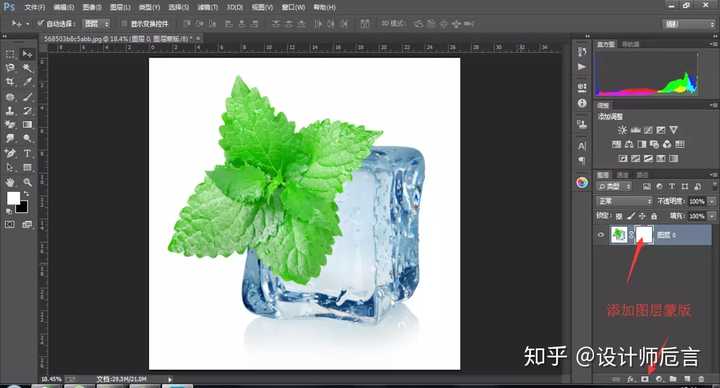Toggle lock position icon
720x388 pixels.
[x=642, y=216]
